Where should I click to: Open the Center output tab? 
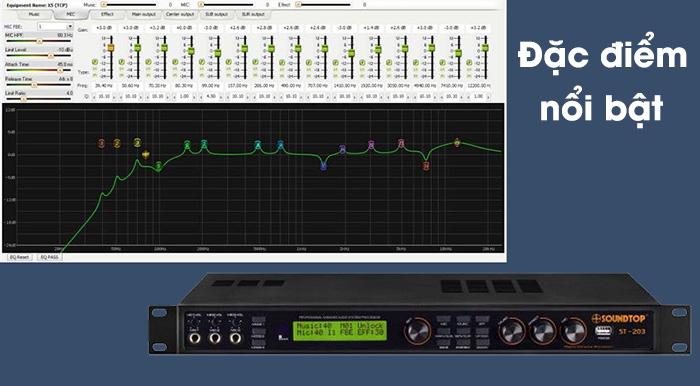(x=180, y=15)
